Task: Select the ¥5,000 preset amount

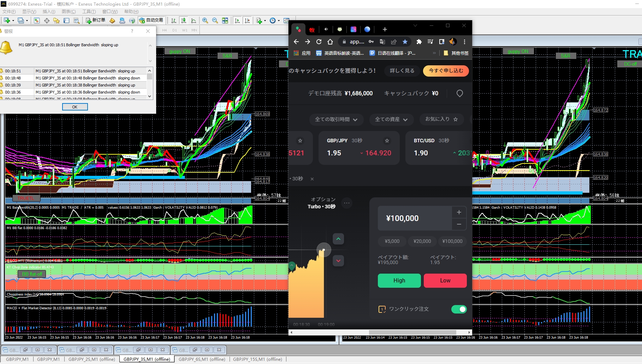Action: (x=392, y=241)
